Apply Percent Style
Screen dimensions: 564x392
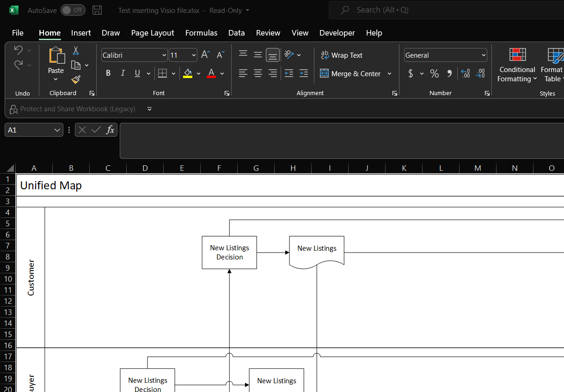pyautogui.click(x=435, y=73)
